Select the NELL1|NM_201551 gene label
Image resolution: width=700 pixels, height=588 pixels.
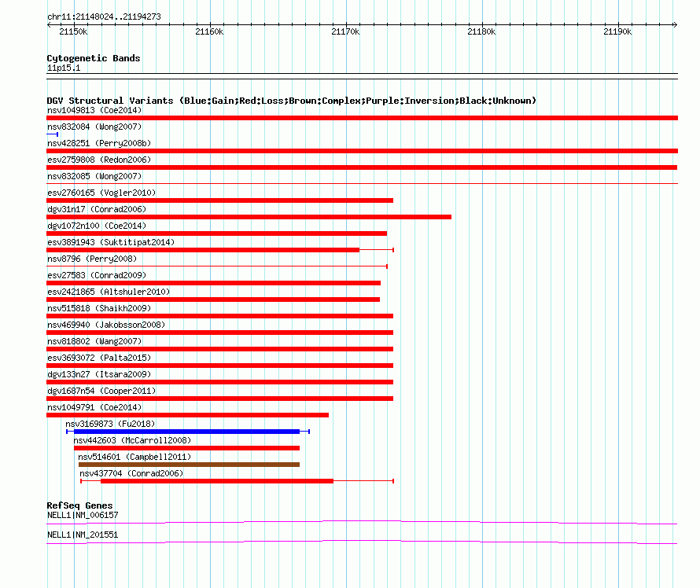click(83, 535)
